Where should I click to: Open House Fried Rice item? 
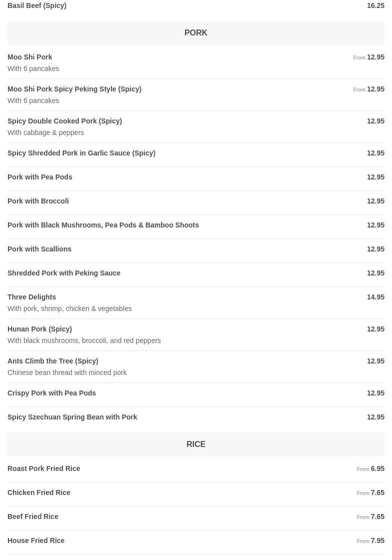[x=36, y=541]
